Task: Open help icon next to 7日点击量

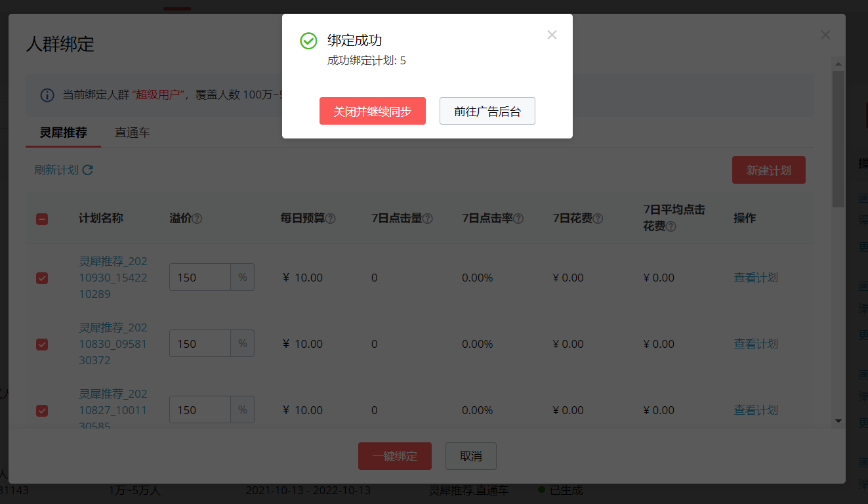Action: [x=428, y=219]
